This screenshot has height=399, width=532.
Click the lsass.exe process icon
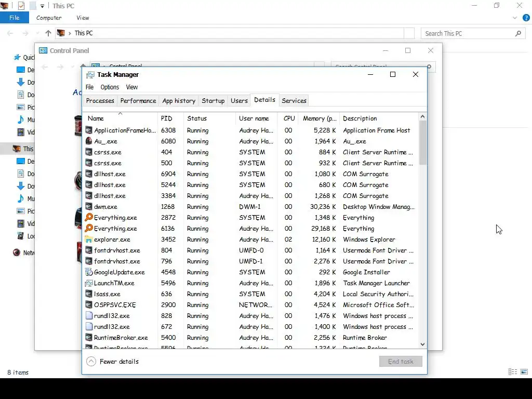pyautogui.click(x=88, y=294)
